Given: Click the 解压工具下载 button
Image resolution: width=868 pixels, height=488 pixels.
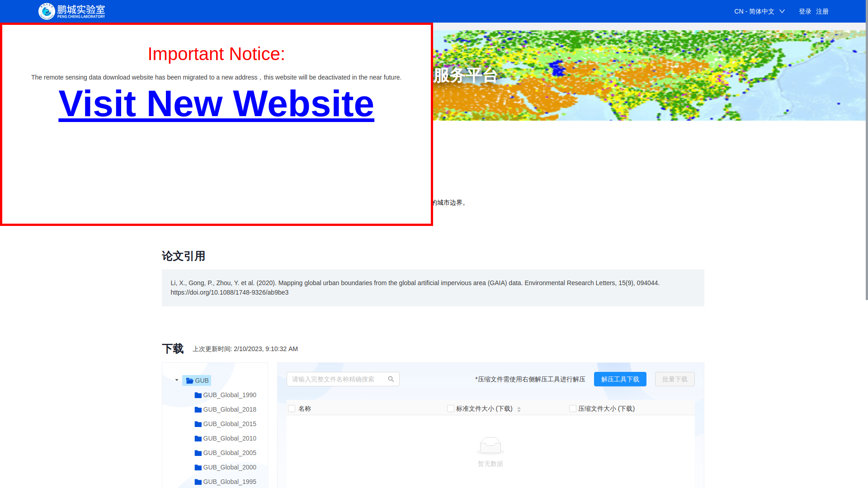Looking at the screenshot, I should tap(620, 379).
